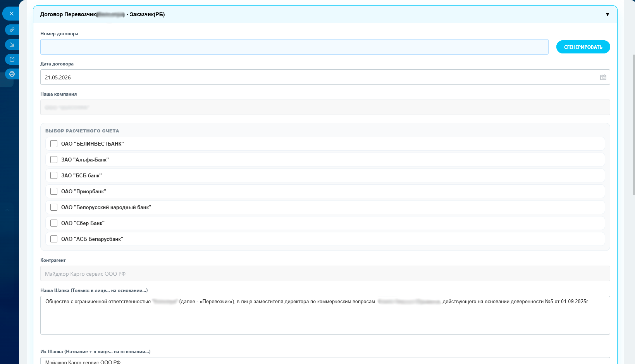
Task: Focus the Номер договора input field
Action: [x=294, y=47]
